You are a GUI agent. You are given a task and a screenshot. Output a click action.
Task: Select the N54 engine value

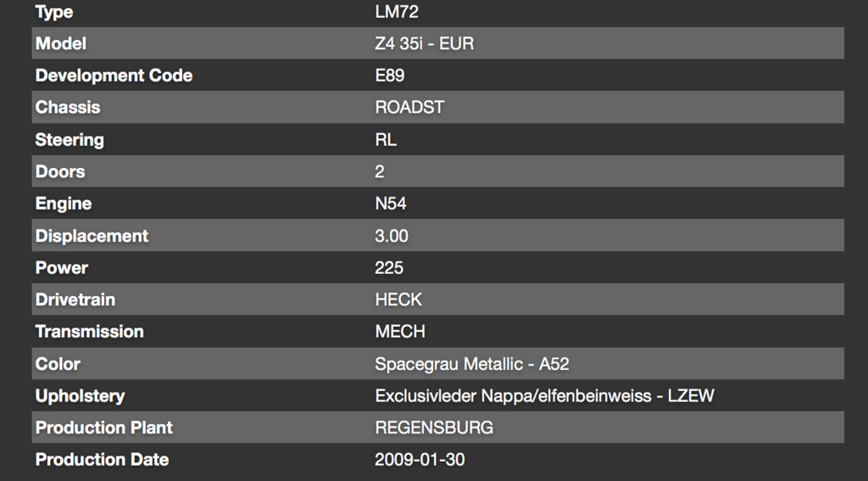coord(391,204)
